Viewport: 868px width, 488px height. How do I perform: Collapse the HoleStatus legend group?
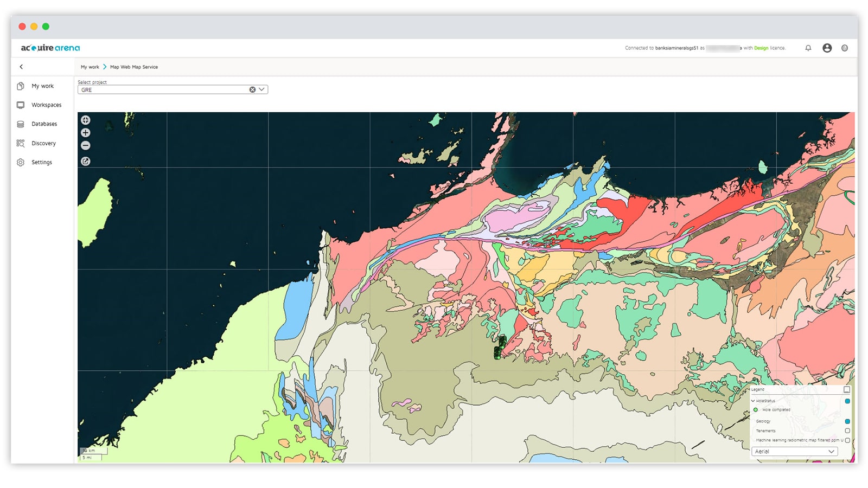tap(753, 401)
